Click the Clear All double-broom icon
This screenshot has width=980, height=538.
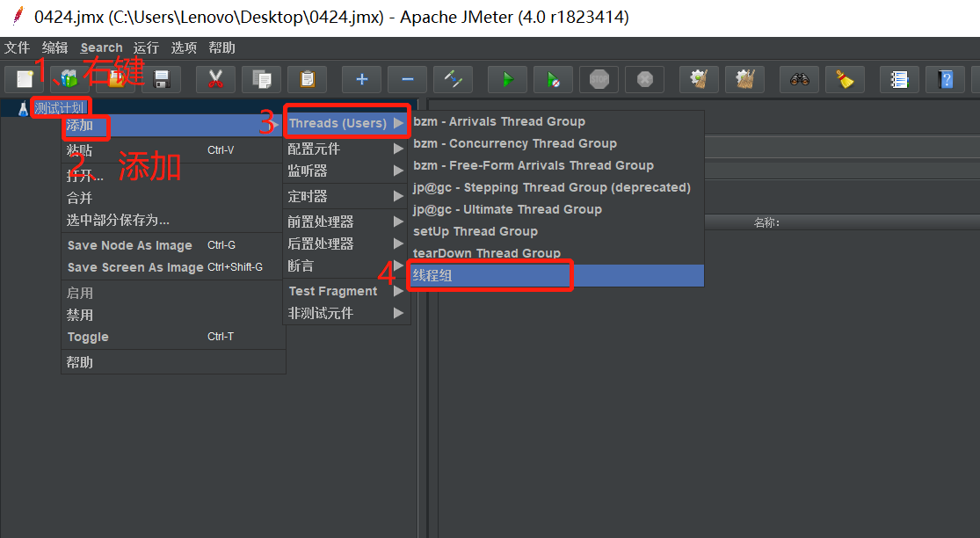click(744, 79)
